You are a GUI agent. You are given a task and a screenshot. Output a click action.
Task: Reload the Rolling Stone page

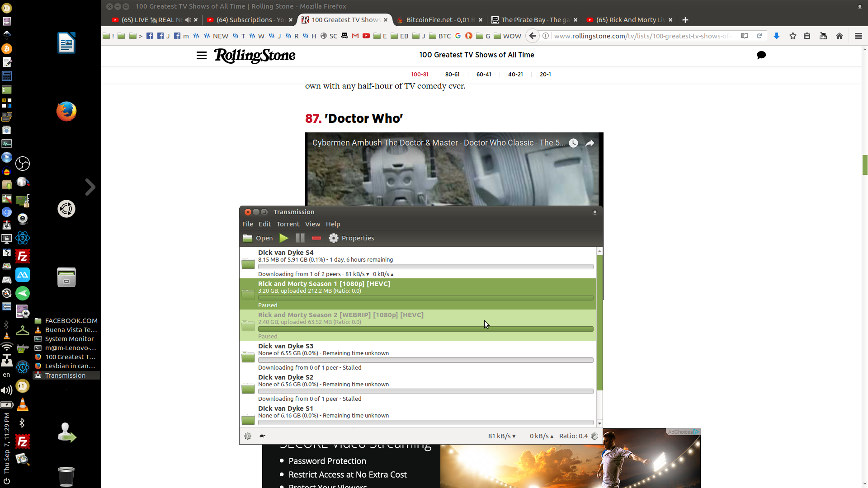759,36
